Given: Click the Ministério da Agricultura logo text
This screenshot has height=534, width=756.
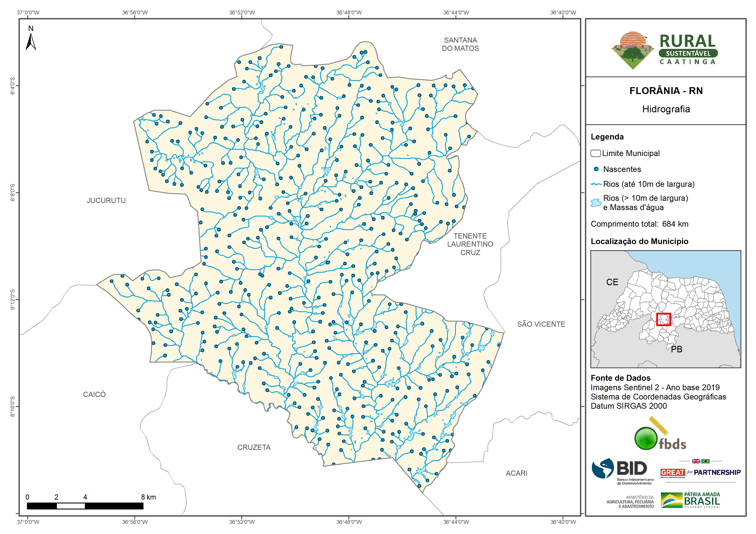Looking at the screenshot, I should pos(630,502).
